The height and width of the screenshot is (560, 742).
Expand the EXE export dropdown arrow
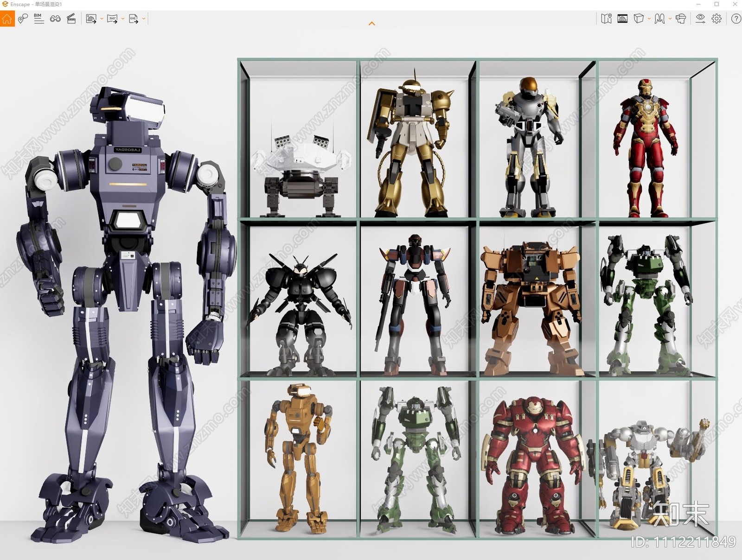144,19
